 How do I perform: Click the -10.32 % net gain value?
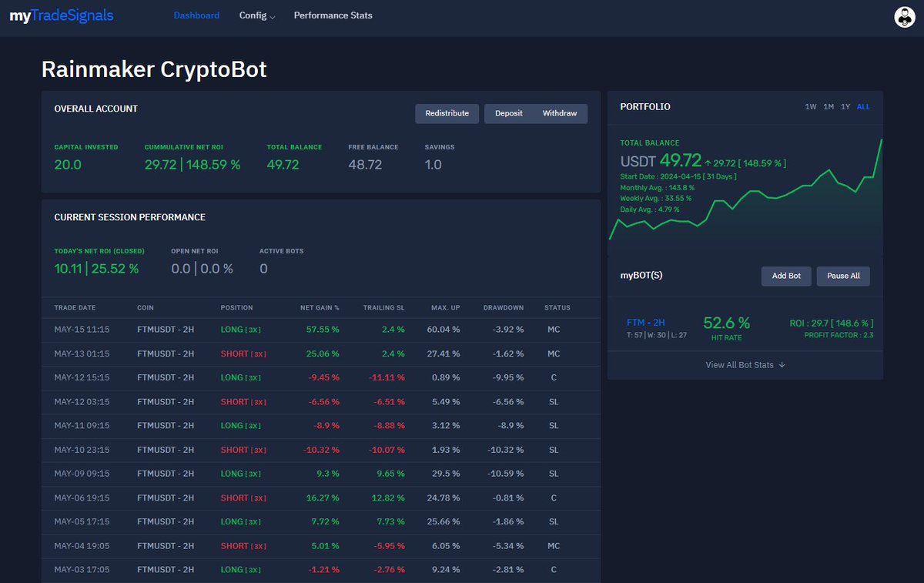322,450
